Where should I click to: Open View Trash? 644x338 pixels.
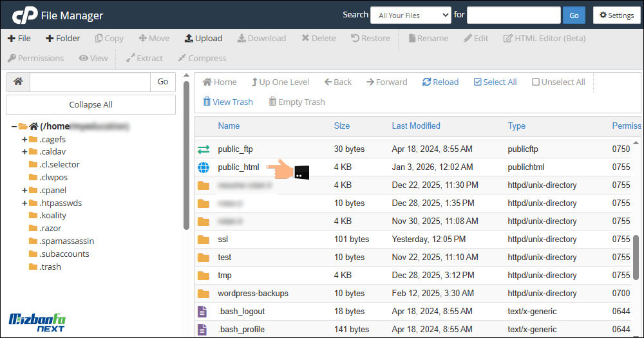click(228, 102)
